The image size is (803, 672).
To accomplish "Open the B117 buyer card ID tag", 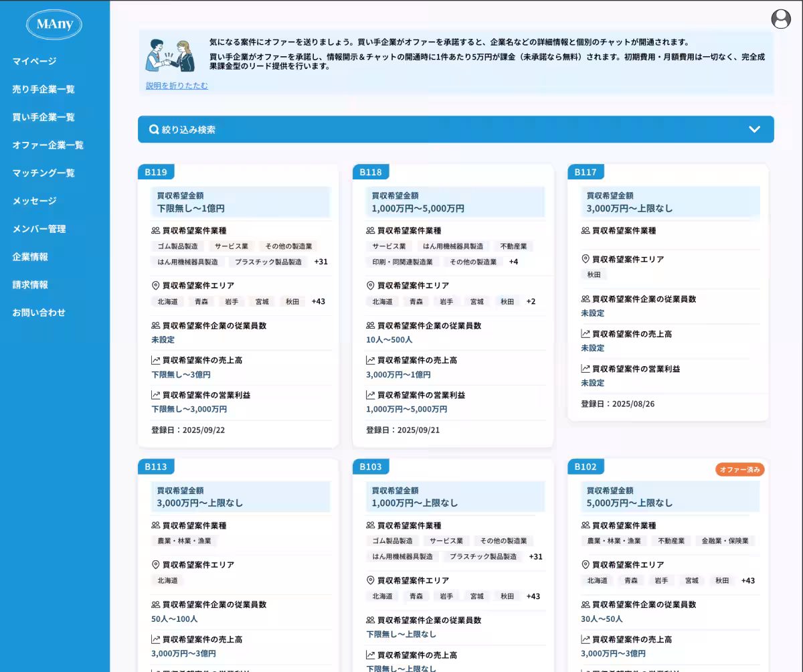I will (x=586, y=172).
